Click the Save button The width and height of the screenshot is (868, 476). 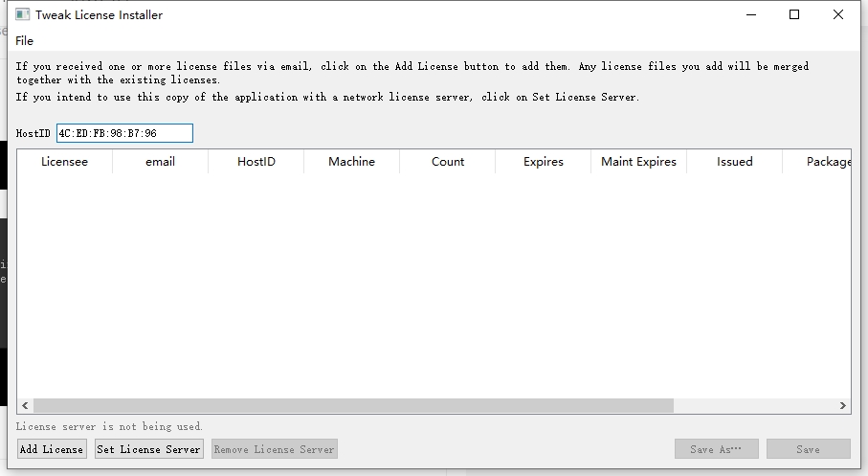pos(809,449)
